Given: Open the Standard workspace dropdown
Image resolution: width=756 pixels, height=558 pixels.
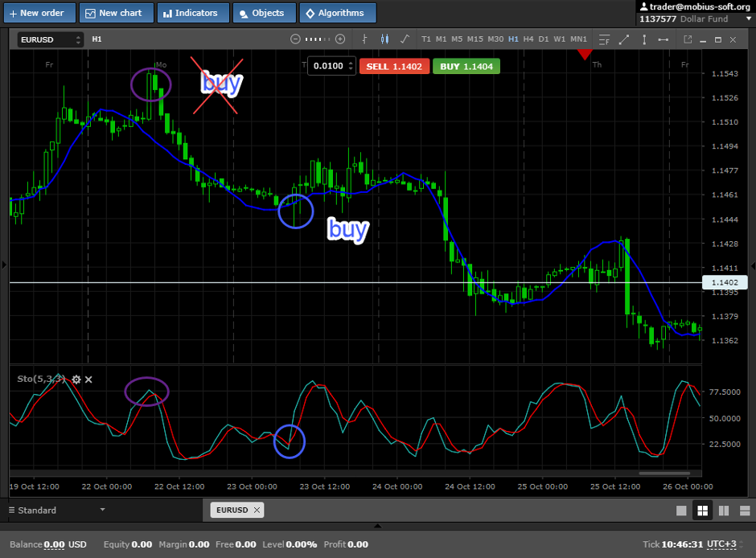Looking at the screenshot, I should 57,510.
